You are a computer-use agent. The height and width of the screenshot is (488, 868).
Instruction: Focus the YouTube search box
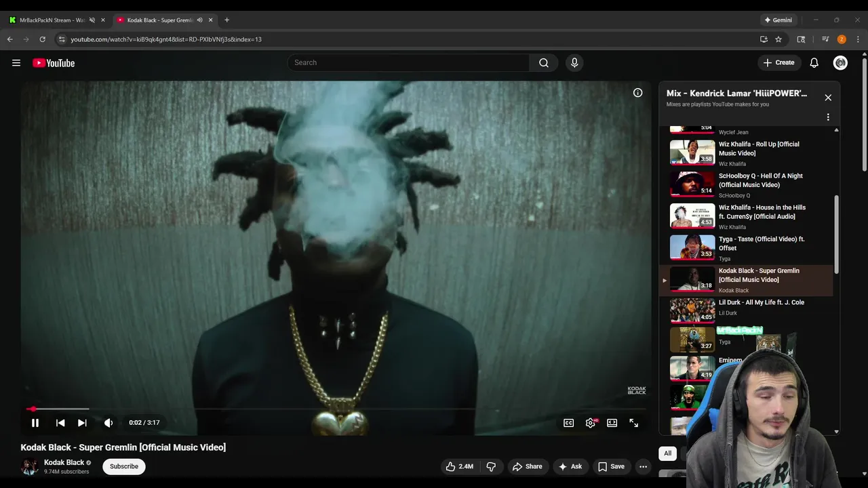tap(408, 62)
